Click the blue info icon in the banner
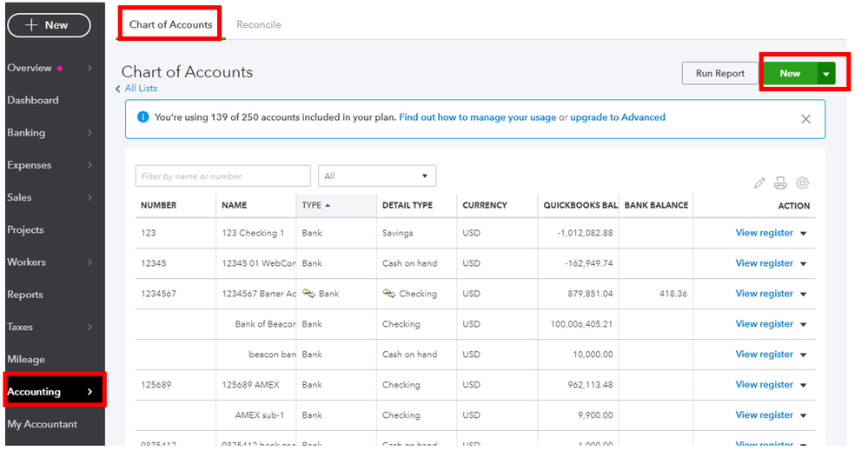 point(142,117)
